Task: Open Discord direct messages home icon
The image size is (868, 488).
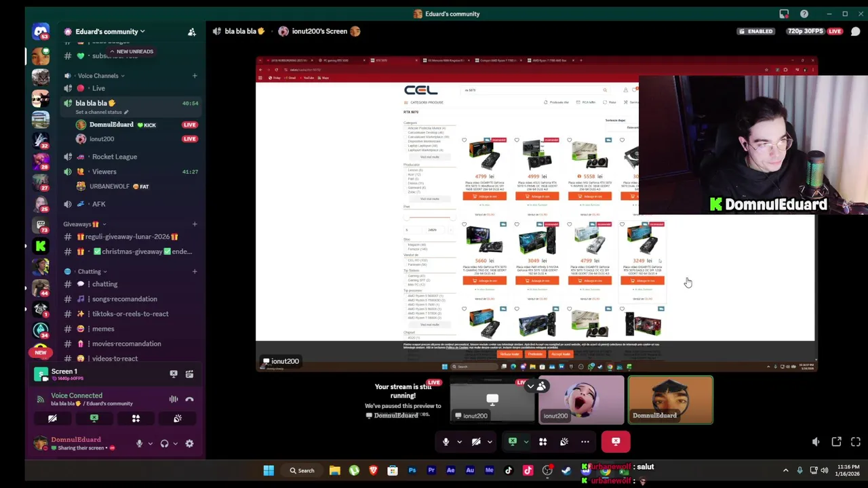Action: 41,32
